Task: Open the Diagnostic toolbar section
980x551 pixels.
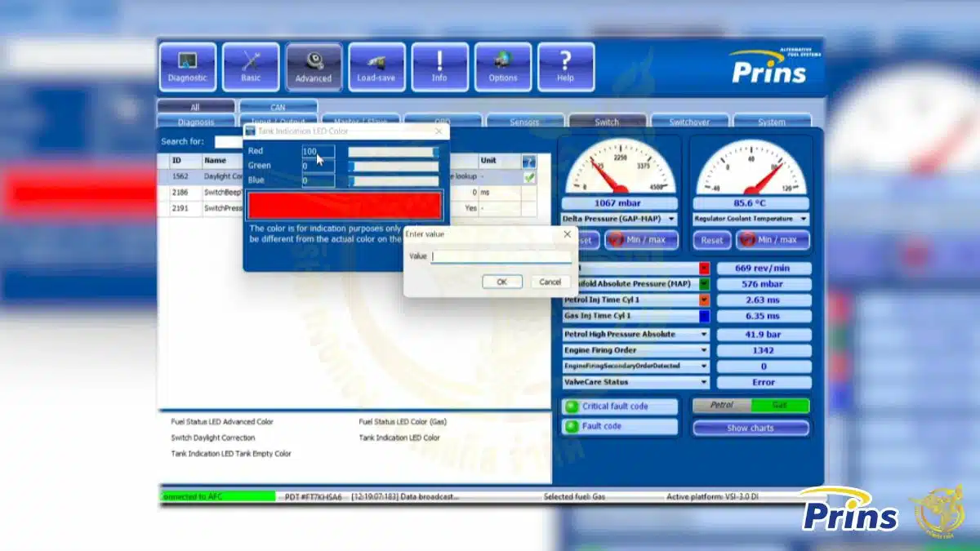Action: pyautogui.click(x=188, y=67)
